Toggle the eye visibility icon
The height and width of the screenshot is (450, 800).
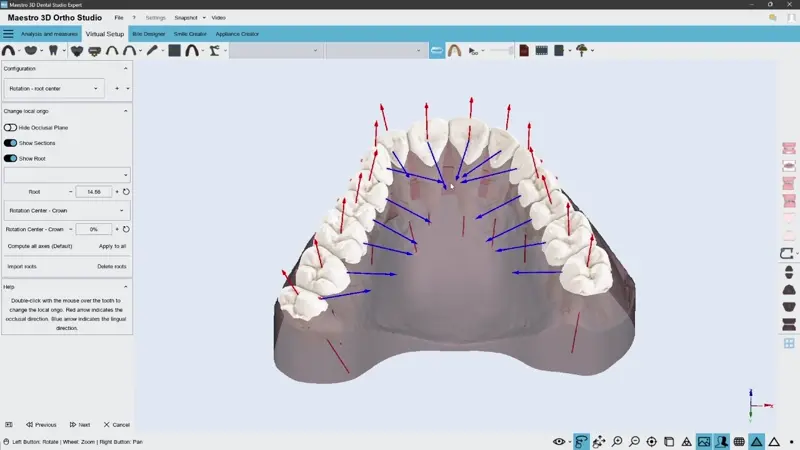[559, 441]
